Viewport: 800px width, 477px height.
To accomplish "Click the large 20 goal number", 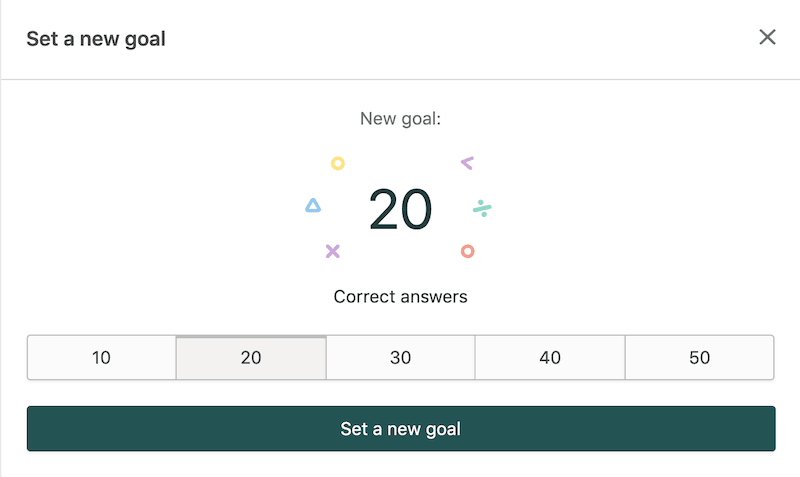I will (400, 210).
